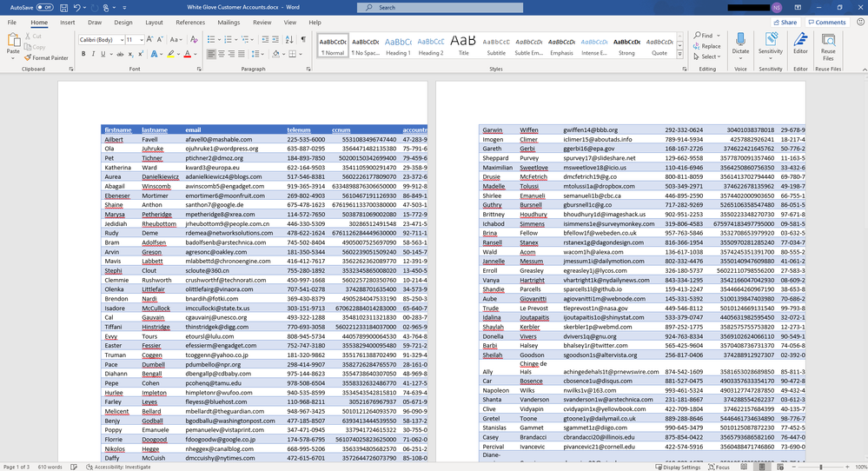The height and width of the screenshot is (471, 868).
Task: Toggle Italic formatting
Action: 92,54
